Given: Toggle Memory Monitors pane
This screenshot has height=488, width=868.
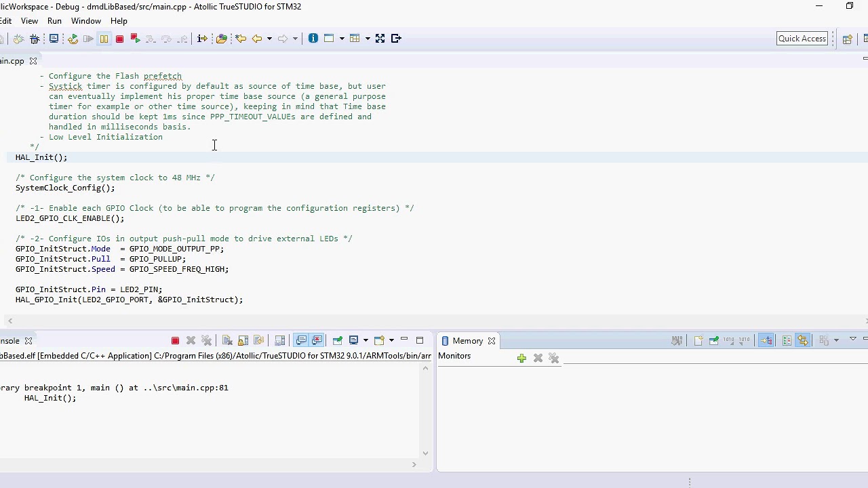Looking at the screenshot, I should [x=766, y=340].
